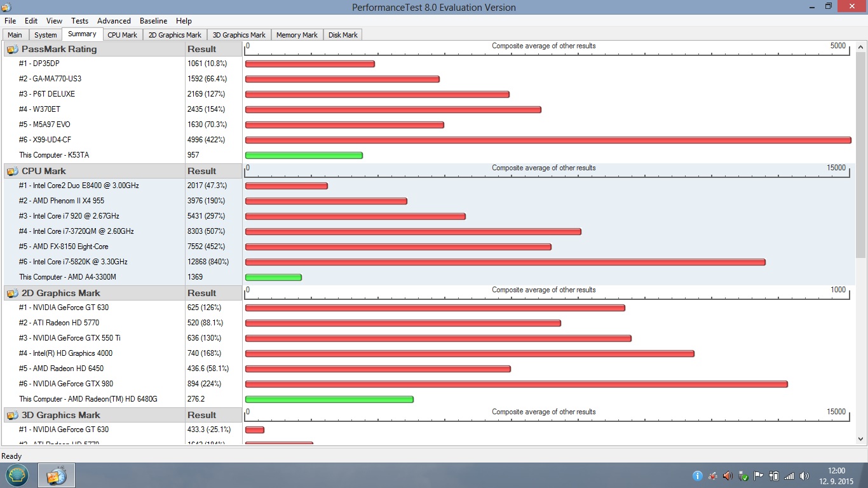Screen dimensions: 868x488
Task: Click the white volume speaker tray icon
Action: point(804,475)
